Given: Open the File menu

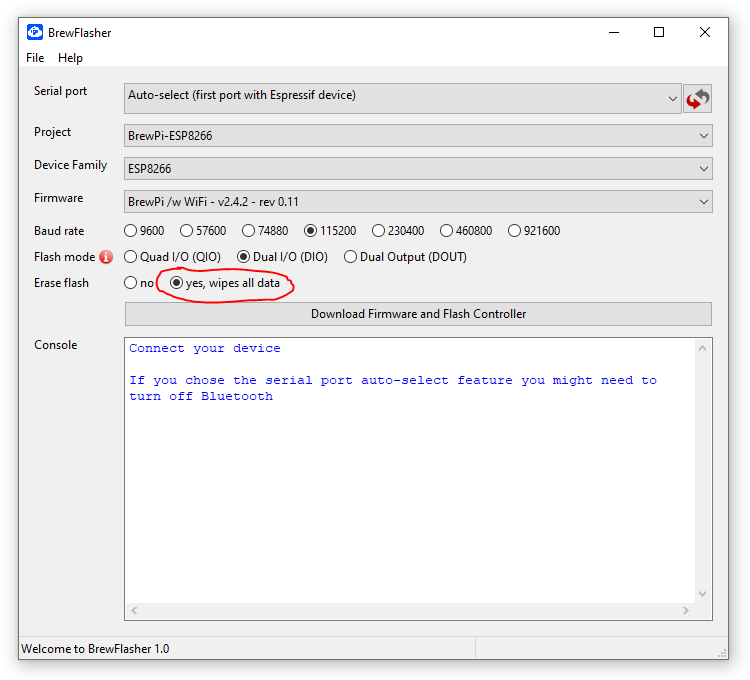Looking at the screenshot, I should [x=35, y=58].
